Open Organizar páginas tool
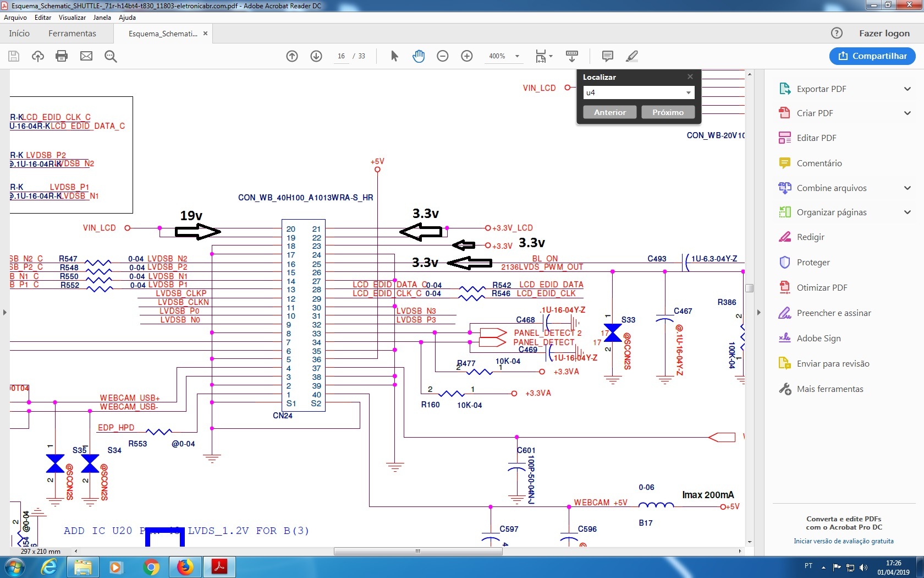Viewport: 924px width, 578px height. click(x=831, y=212)
